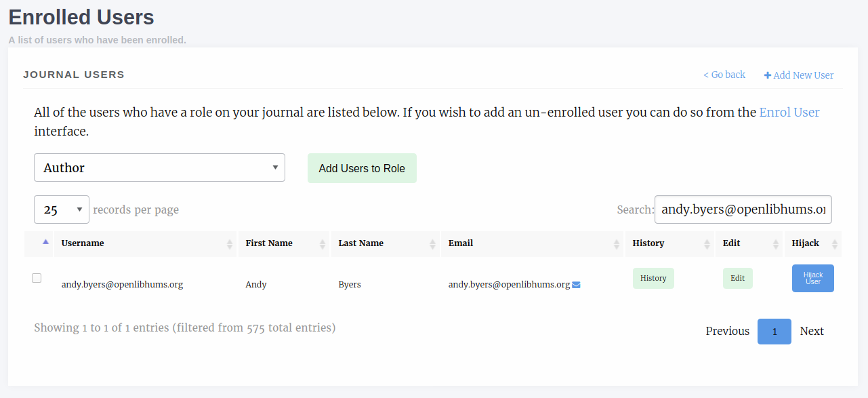Sort by the Username column arrows

(230, 244)
